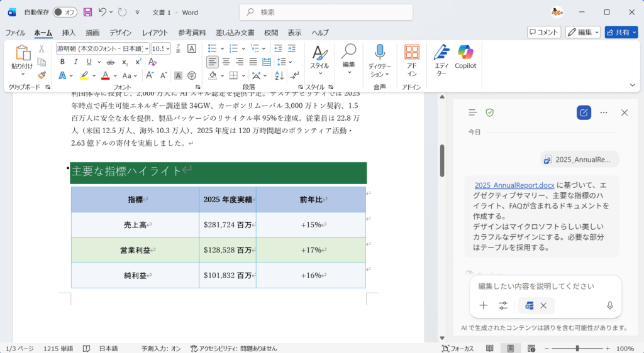Click the microphone icon in Copilot input
This screenshot has width=644, height=353.
(609, 305)
